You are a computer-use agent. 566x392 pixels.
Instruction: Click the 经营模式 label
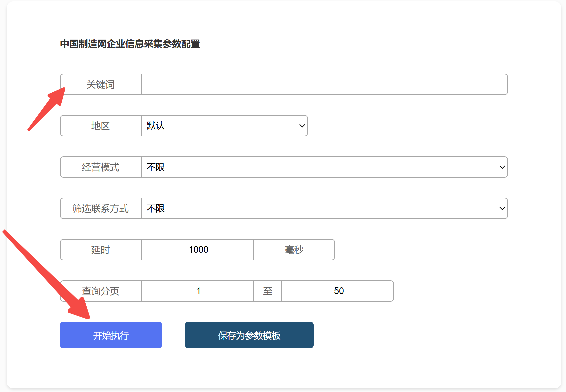[x=101, y=167]
